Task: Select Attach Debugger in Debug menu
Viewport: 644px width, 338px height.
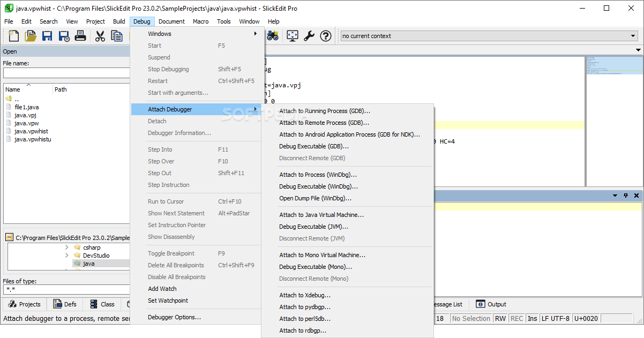Action: click(197, 109)
